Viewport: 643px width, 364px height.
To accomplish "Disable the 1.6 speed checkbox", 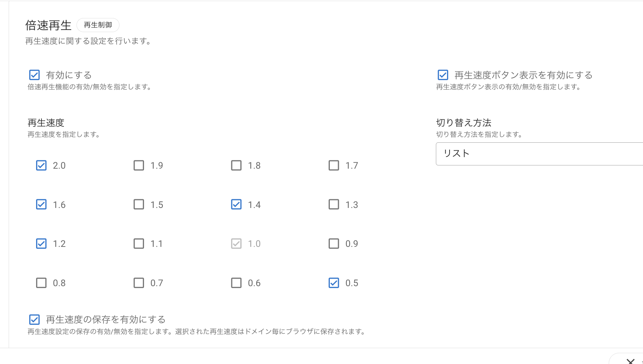I will pyautogui.click(x=41, y=204).
